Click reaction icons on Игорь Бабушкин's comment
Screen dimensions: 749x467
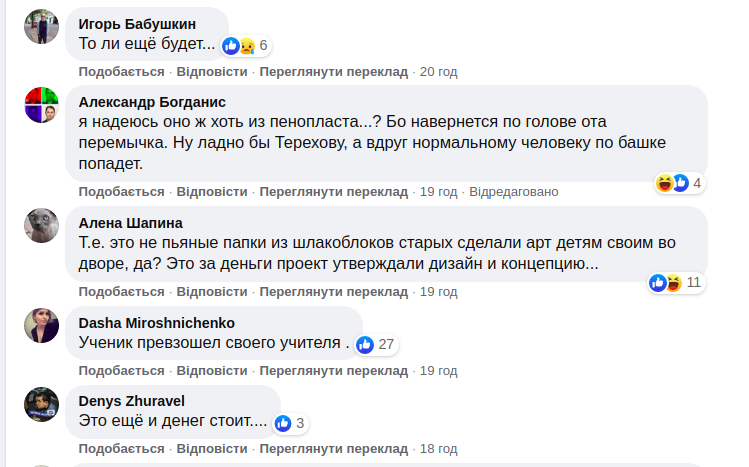coord(239,45)
